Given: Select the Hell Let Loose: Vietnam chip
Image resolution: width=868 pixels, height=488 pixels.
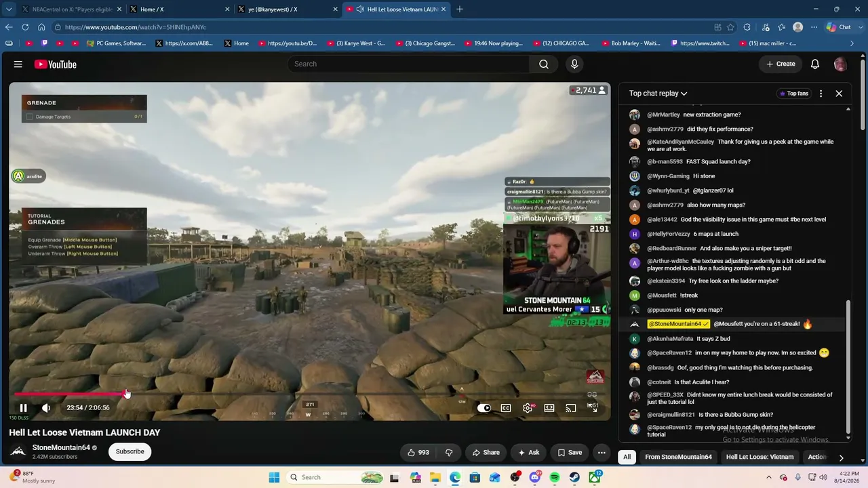Looking at the screenshot, I should 759,457.
